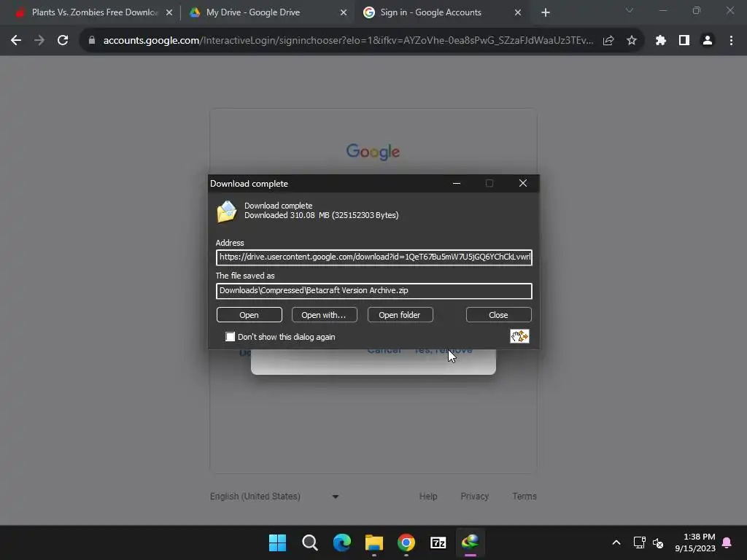Viewport: 747px width, 560px height.
Task: Share this page icon in address bar
Action: [x=608, y=41]
